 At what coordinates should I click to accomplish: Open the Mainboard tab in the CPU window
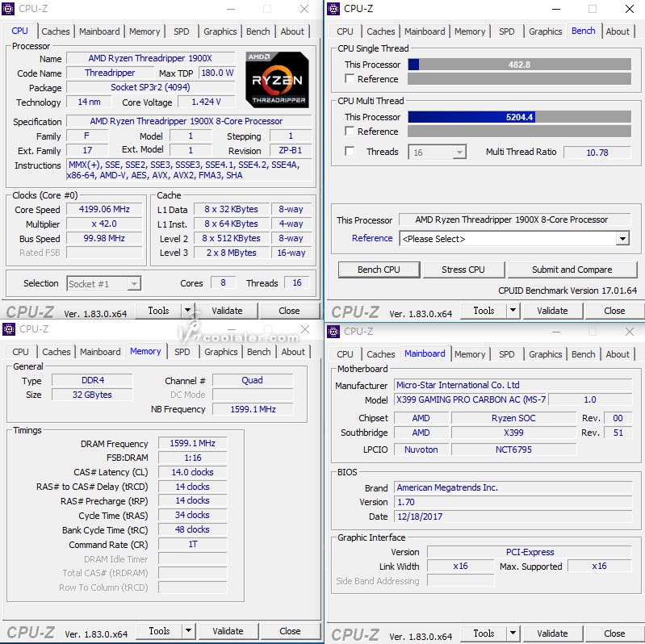99,31
